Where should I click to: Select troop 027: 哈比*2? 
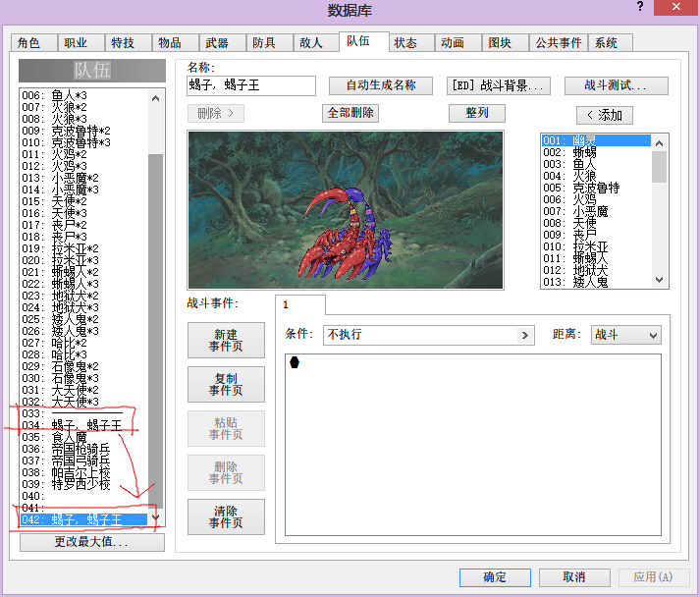pos(83,343)
